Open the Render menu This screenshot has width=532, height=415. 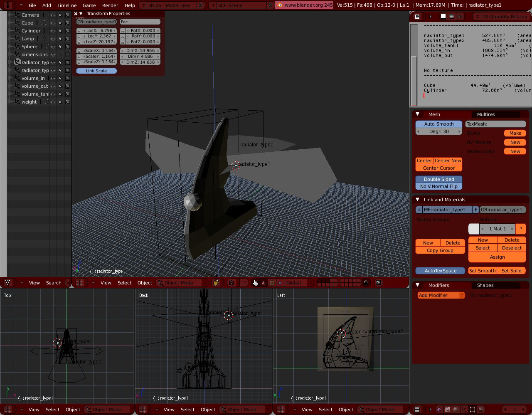[110, 5]
